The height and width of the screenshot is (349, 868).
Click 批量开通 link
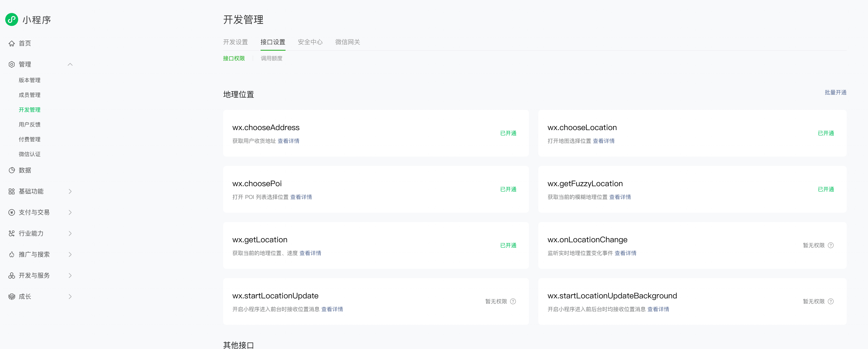(x=835, y=93)
